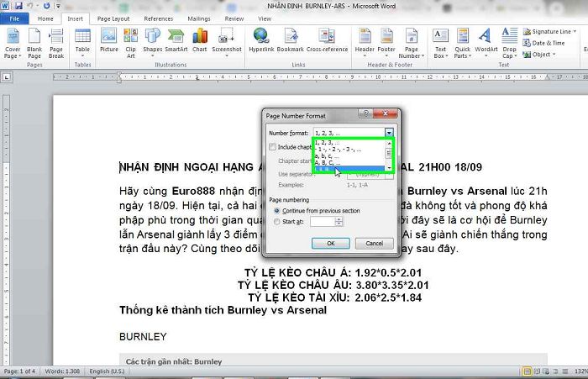The width and height of the screenshot is (588, 379).
Task: Open Clip Art pane
Action: (x=130, y=44)
